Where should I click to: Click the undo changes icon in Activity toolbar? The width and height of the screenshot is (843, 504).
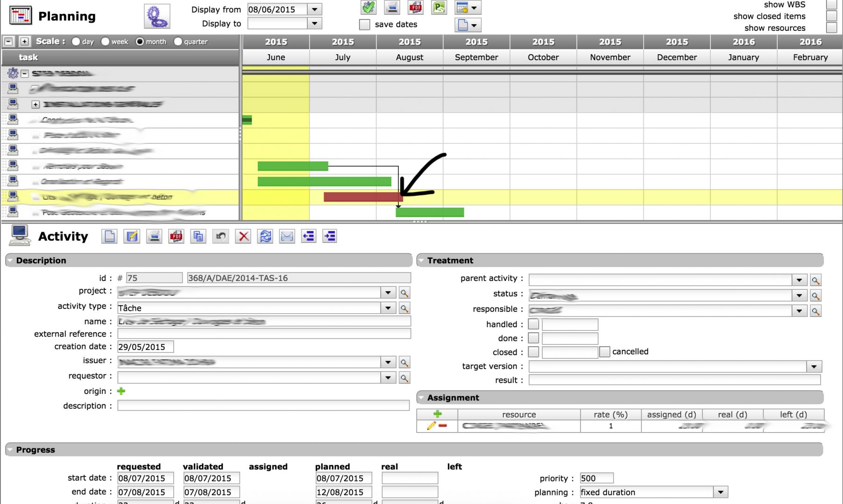point(220,237)
